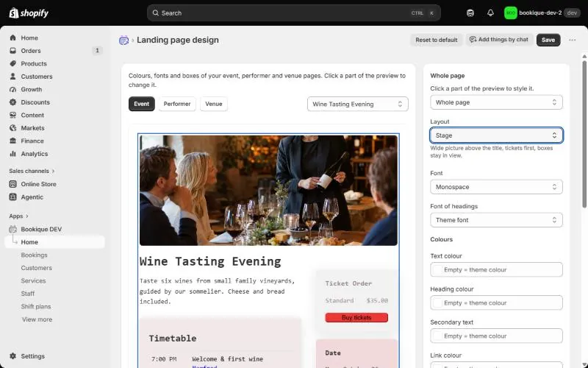Click the search magnifier icon
This screenshot has height=368, width=588.
click(155, 13)
